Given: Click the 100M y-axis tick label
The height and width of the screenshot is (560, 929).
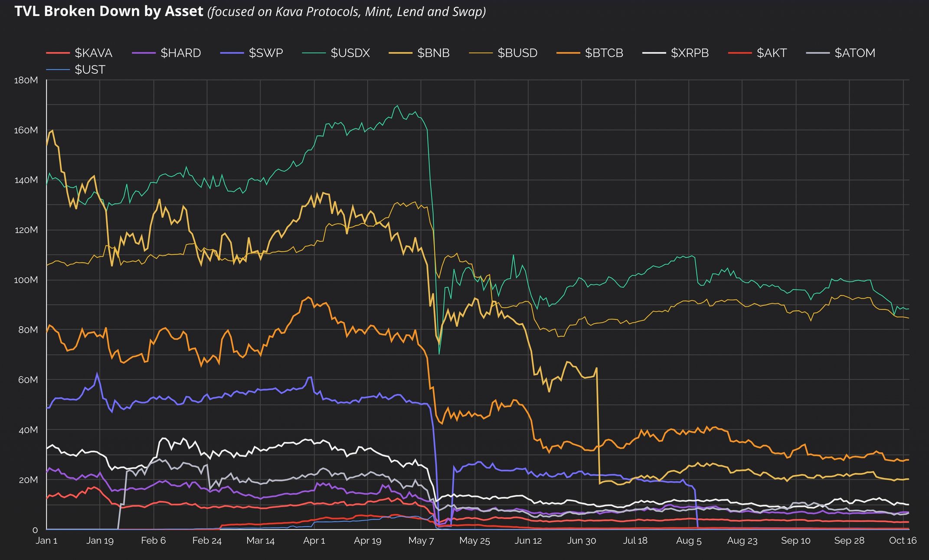Looking at the screenshot, I should [26, 280].
